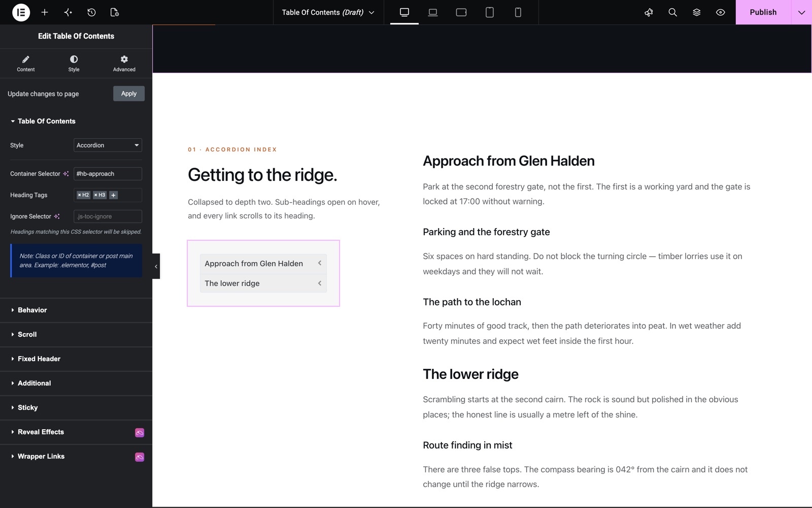Viewport: 812px width, 508px height.
Task: Open the Elementor logo menu
Action: [x=21, y=12]
